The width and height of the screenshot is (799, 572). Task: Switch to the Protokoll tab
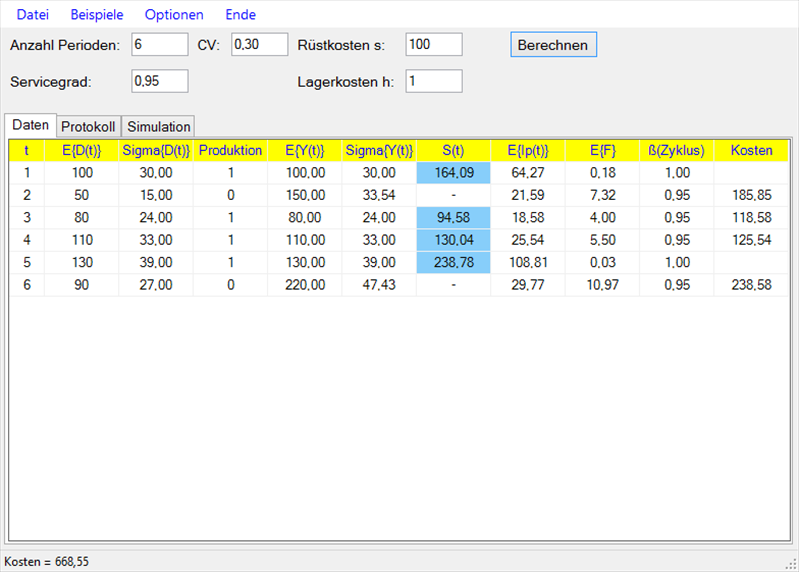(88, 127)
